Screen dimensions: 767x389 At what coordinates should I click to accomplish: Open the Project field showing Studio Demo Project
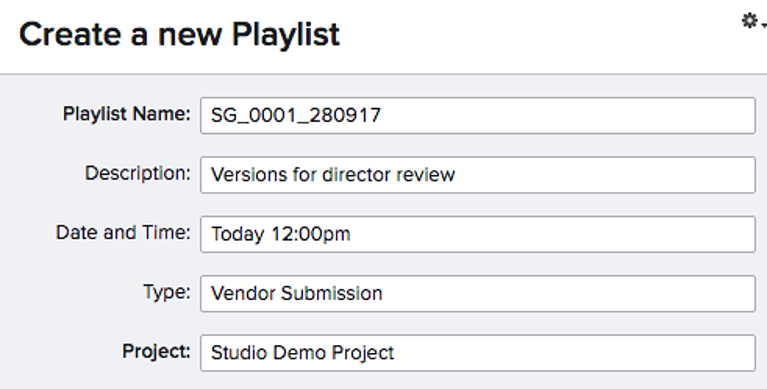tap(478, 353)
